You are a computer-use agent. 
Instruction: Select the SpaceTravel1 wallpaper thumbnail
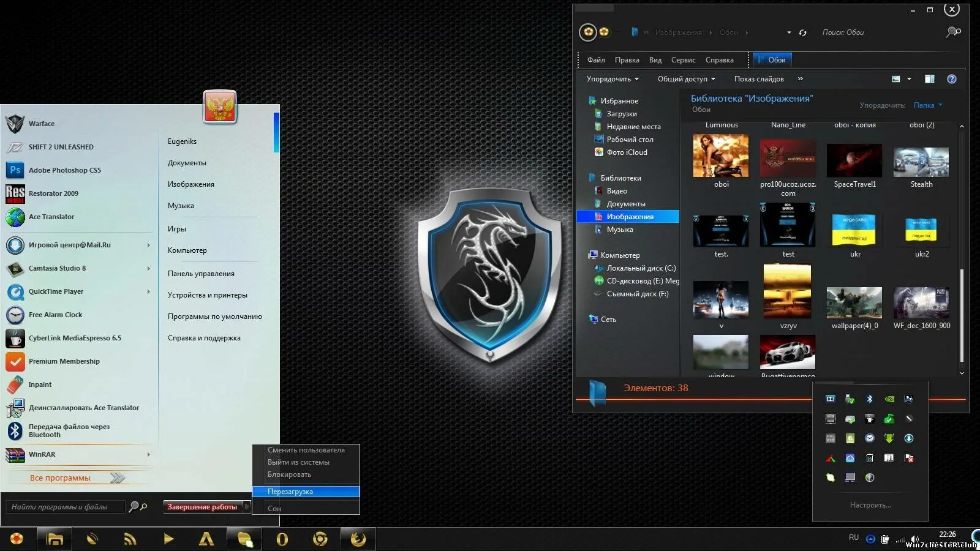(854, 162)
